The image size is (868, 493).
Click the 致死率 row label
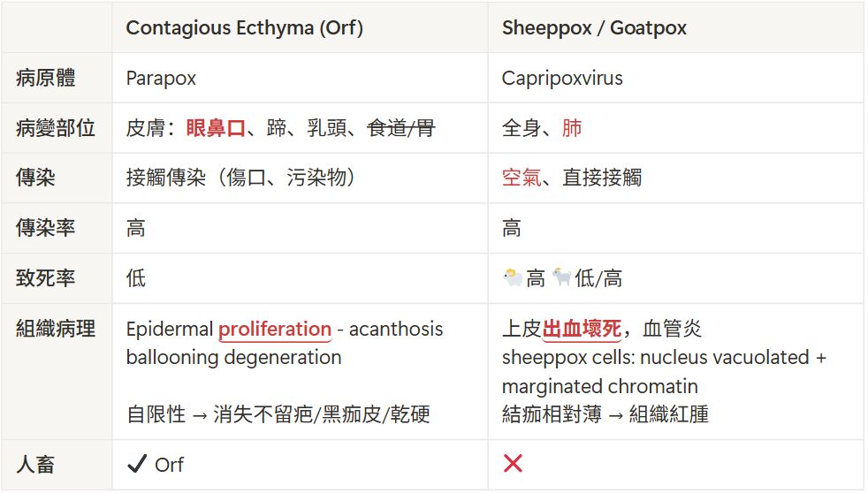point(46,279)
